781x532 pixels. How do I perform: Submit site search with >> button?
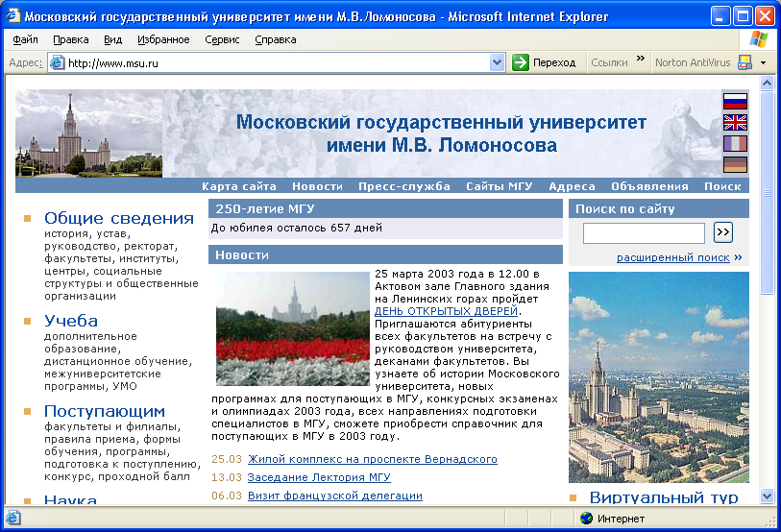pos(722,232)
